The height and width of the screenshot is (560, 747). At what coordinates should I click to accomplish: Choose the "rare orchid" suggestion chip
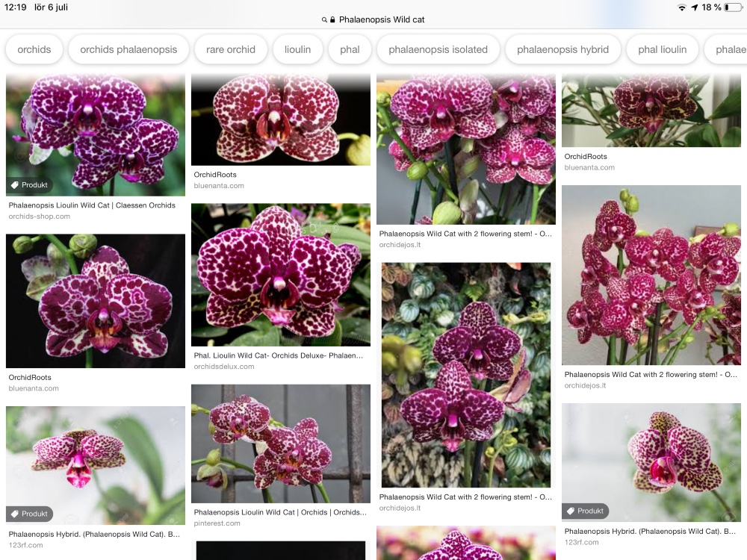(231, 49)
